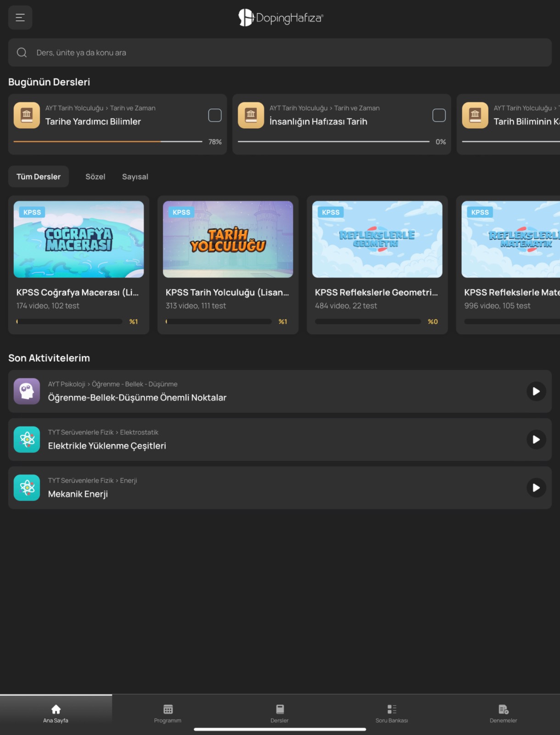560x735 pixels.
Task: Play Öğrenme-Bellek-Düşünme Önemli Noktalar
Action: [536, 391]
